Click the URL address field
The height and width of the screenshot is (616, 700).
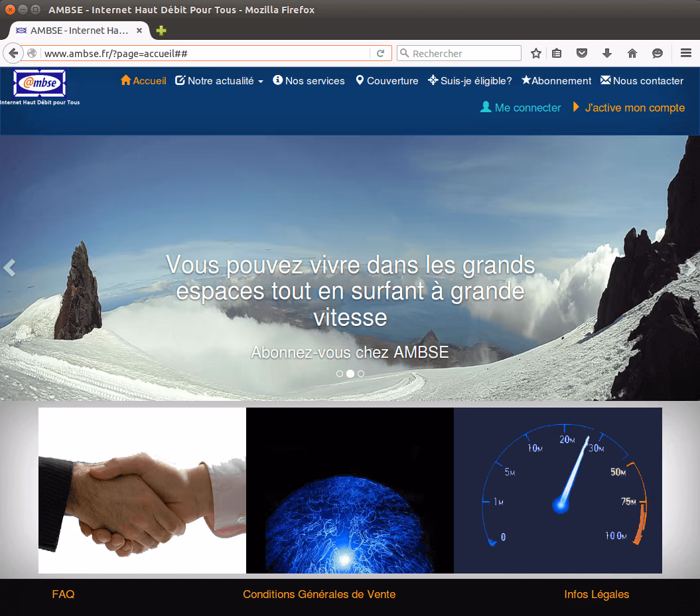point(206,54)
